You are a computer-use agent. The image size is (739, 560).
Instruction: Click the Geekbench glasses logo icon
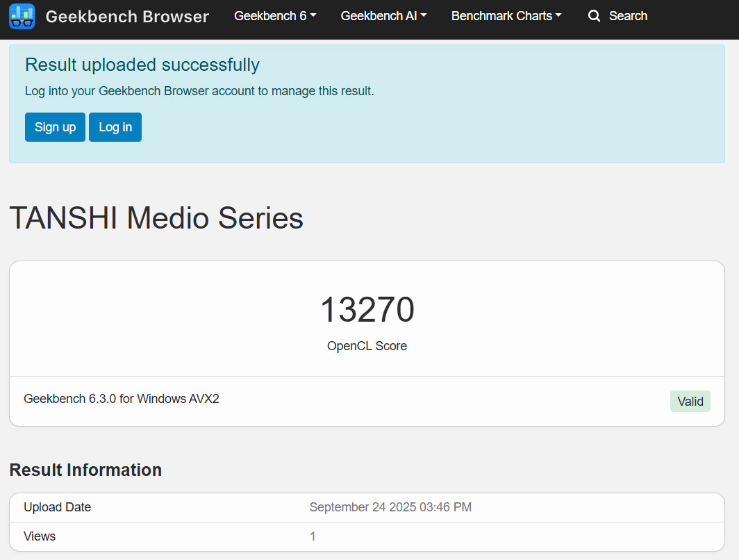(x=22, y=16)
